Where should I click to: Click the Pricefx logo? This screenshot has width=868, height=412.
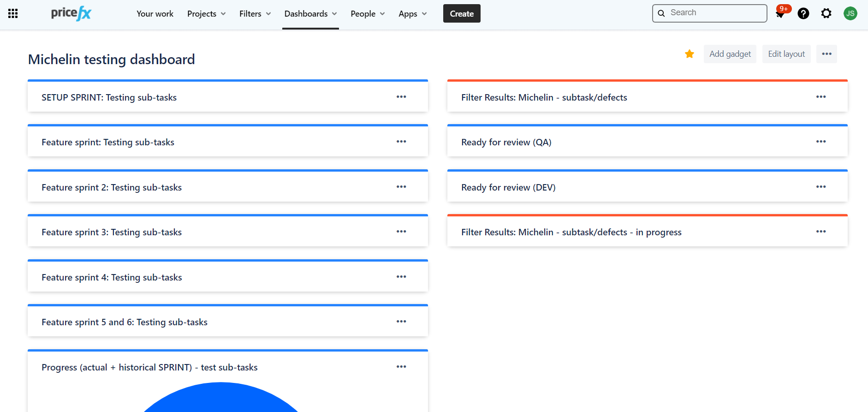71,13
